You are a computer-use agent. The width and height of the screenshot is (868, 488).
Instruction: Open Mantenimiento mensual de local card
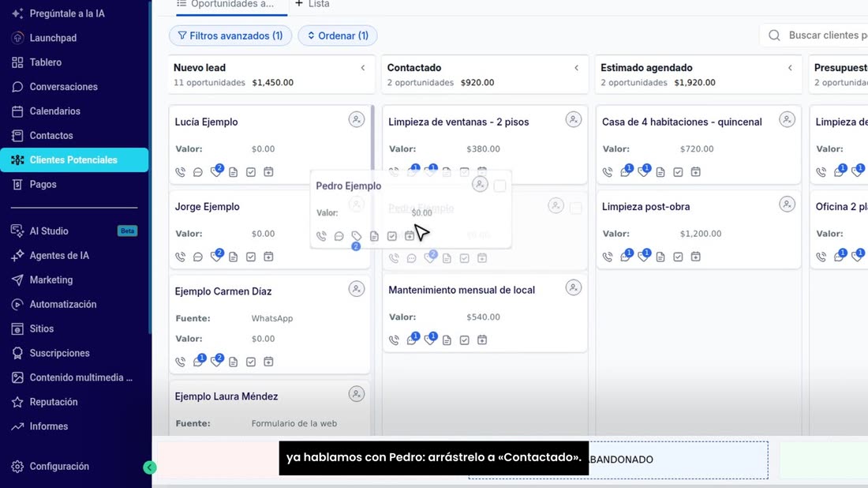pos(462,291)
